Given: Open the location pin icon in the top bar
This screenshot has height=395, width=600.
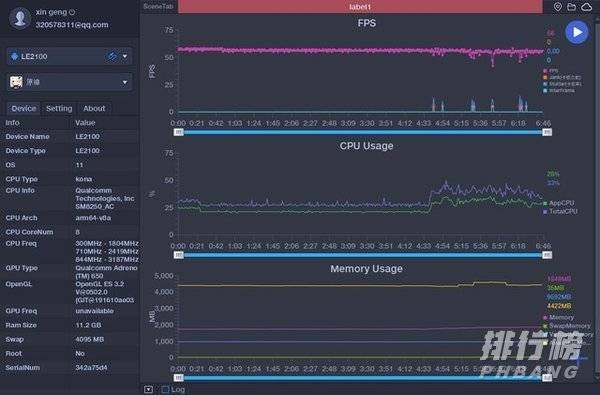Looking at the screenshot, I should (x=558, y=7).
